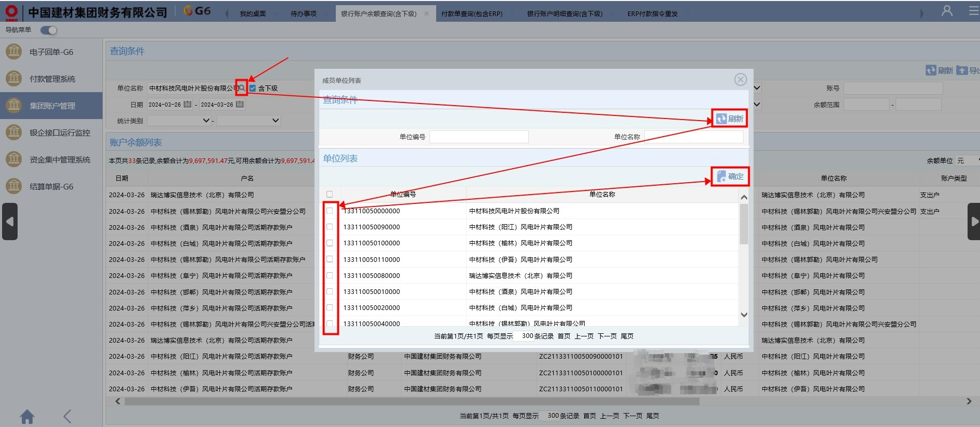Toggle the 含下级 checkbox
This screenshot has height=427, width=980.
[x=253, y=88]
